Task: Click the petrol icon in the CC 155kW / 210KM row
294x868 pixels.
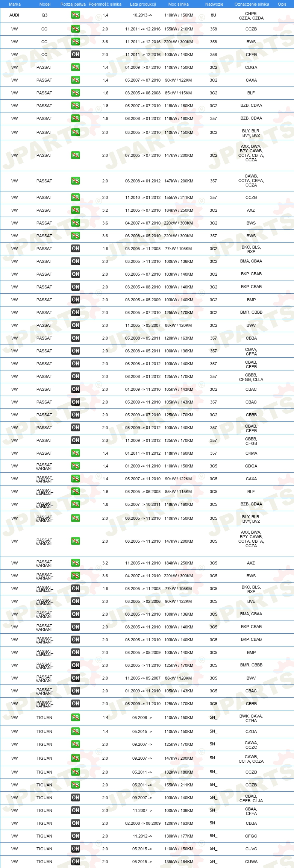Action: tap(76, 29)
